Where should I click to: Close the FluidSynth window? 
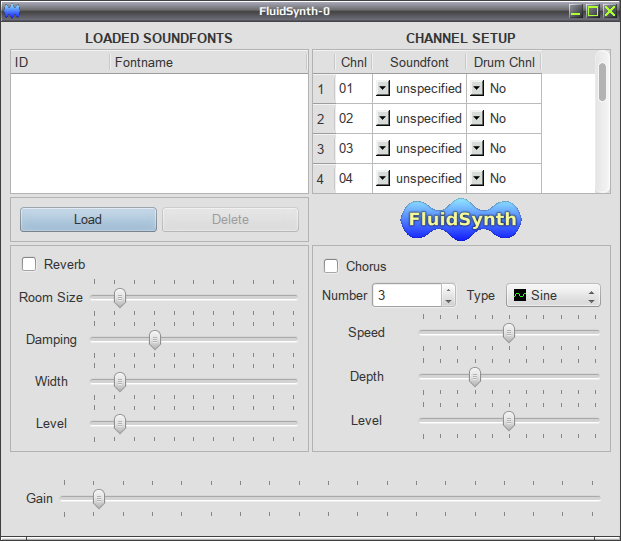[610, 11]
